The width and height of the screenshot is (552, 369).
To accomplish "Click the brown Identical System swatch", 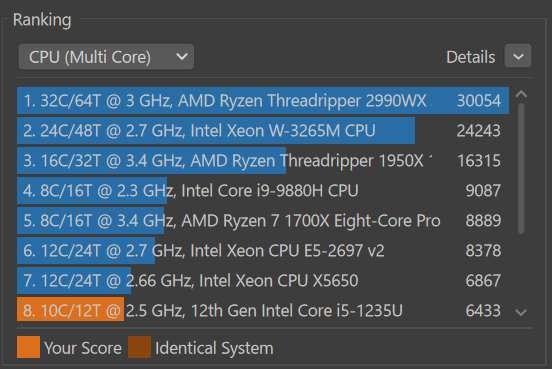I will 139,347.
